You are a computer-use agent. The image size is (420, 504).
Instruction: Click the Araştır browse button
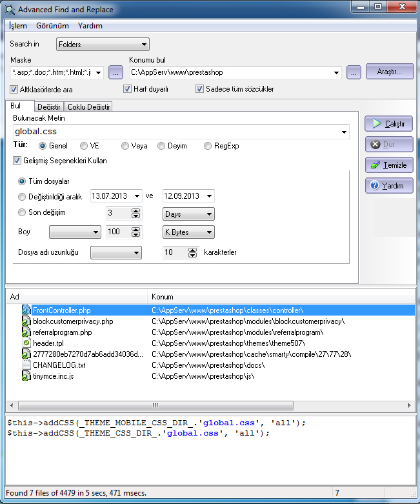tap(390, 72)
